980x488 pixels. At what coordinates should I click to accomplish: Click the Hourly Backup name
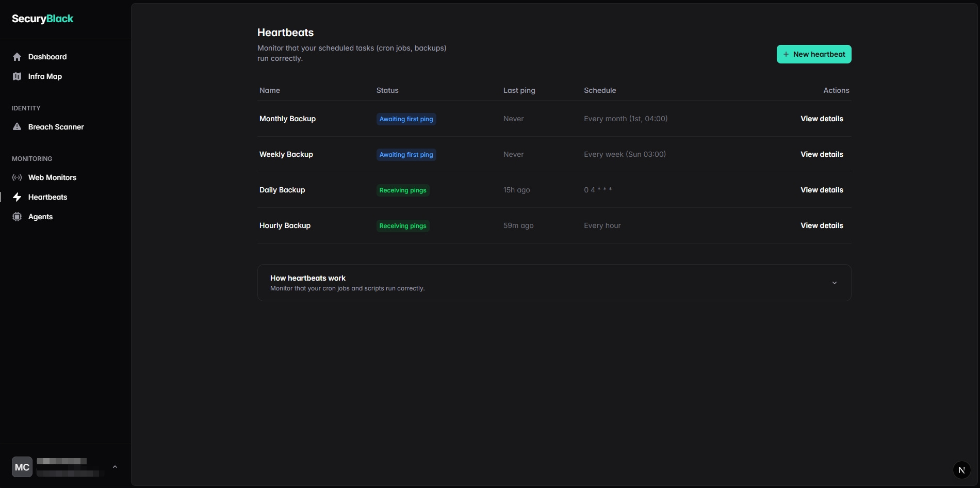pyautogui.click(x=285, y=225)
